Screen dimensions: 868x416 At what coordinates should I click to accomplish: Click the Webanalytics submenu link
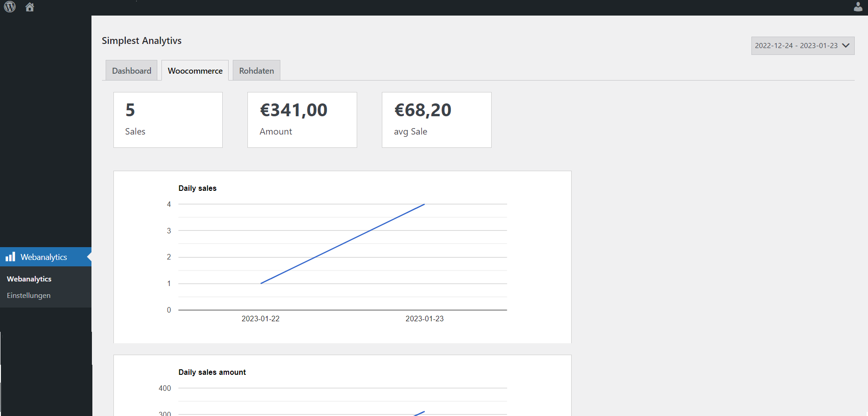[29, 279]
